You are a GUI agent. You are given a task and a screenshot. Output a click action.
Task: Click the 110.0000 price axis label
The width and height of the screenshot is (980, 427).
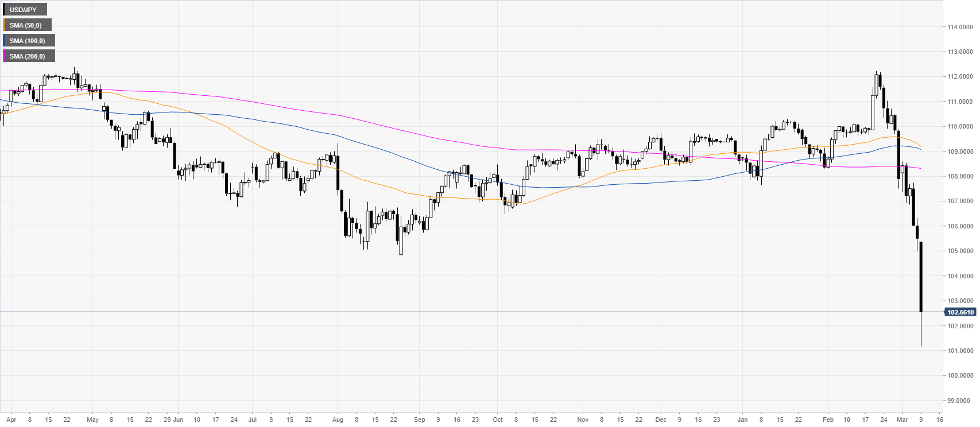click(x=960, y=126)
